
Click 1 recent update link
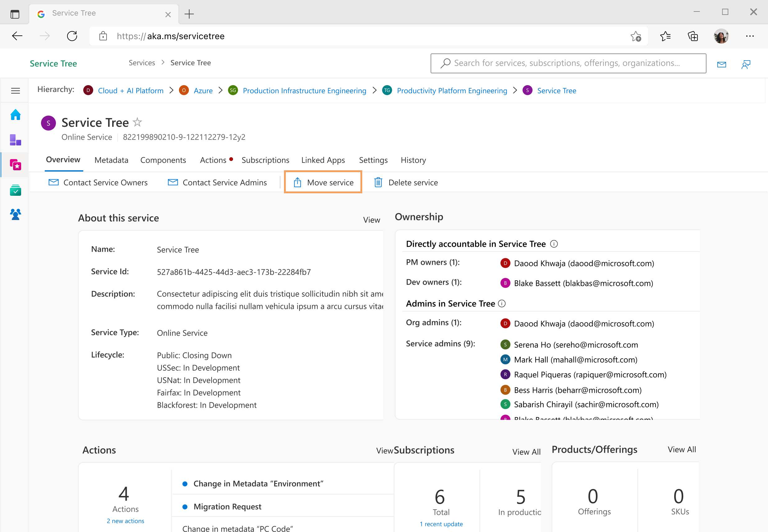tap(441, 524)
